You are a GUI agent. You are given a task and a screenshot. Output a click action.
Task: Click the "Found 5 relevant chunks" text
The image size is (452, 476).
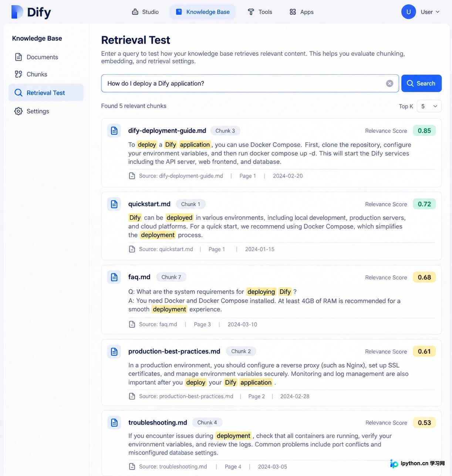pyautogui.click(x=134, y=106)
